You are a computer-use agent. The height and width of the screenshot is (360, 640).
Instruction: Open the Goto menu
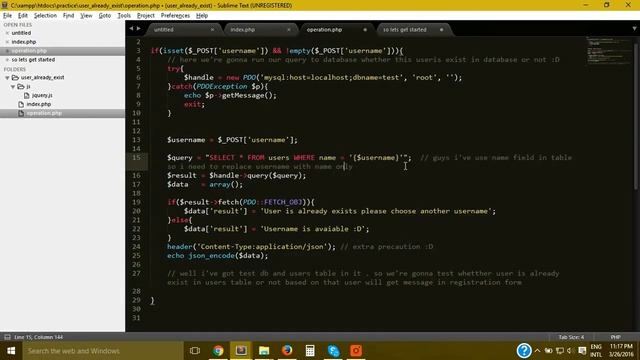click(104, 16)
